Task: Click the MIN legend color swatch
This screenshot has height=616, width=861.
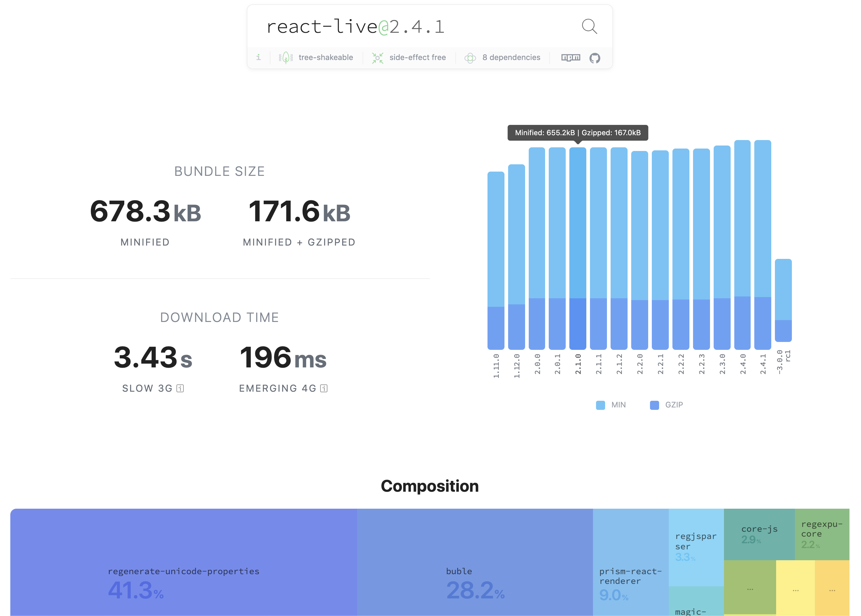Action: pyautogui.click(x=600, y=405)
